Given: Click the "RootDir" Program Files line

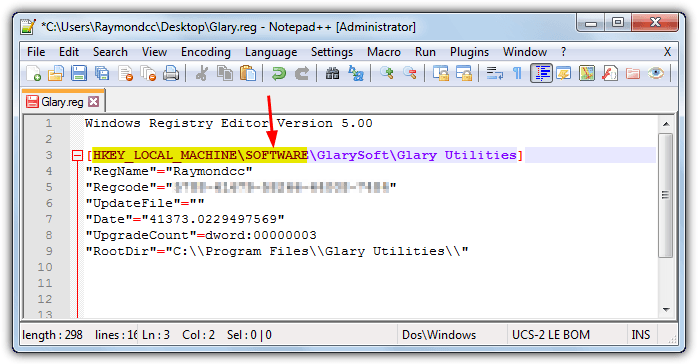Looking at the screenshot, I should pyautogui.click(x=277, y=251).
